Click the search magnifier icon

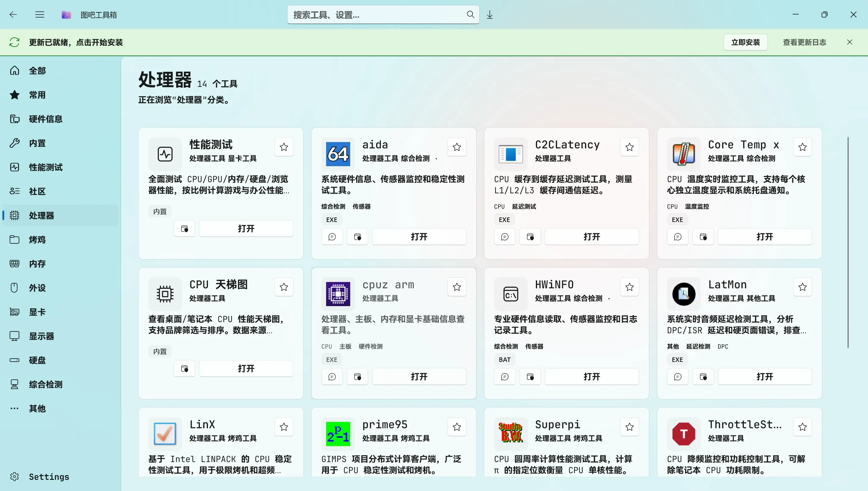470,14
